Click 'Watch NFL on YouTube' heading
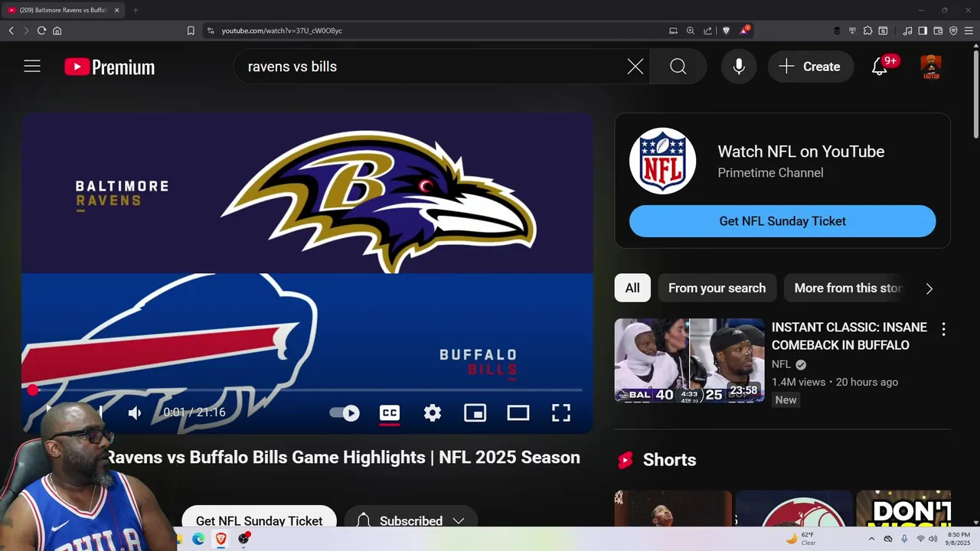This screenshot has width=980, height=551. (801, 152)
